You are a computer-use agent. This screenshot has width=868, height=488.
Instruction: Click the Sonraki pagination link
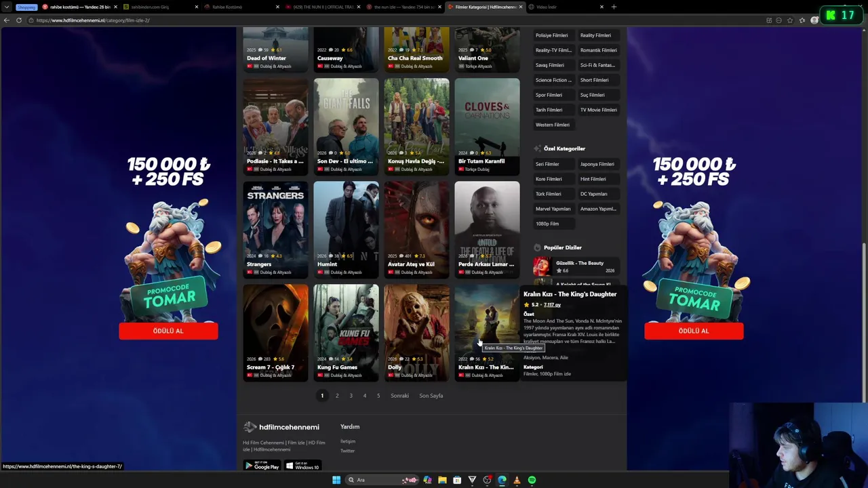[399, 396]
